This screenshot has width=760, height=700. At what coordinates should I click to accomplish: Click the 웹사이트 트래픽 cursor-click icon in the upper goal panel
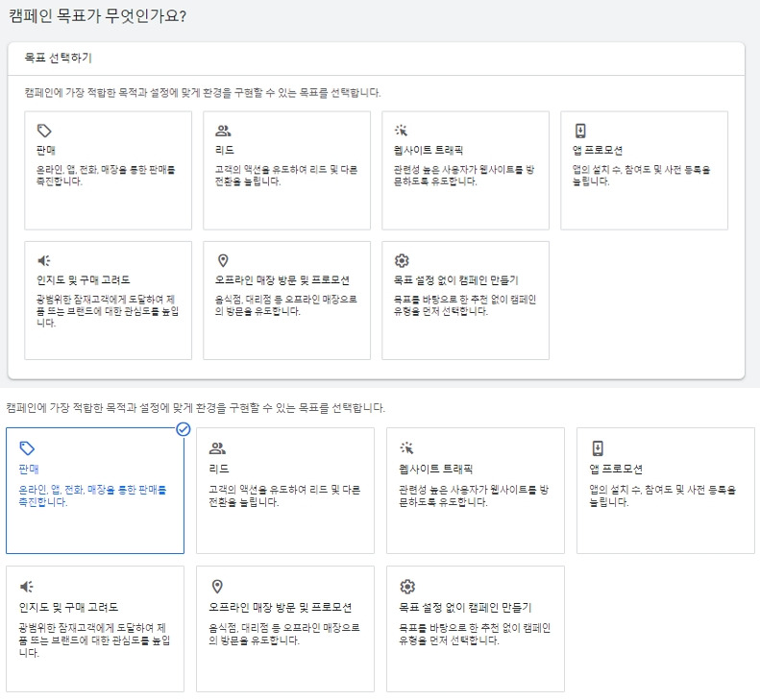402,131
